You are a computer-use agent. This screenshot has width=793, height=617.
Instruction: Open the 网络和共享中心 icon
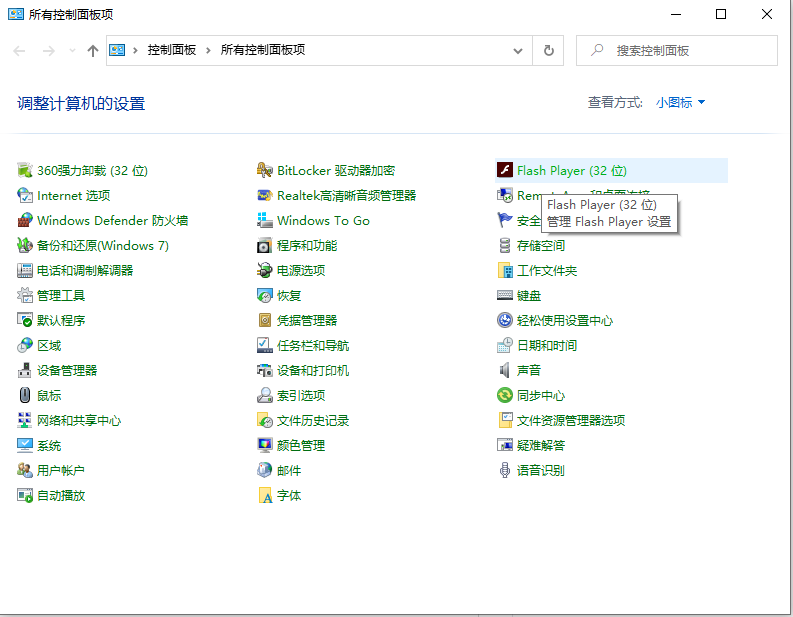coord(25,421)
